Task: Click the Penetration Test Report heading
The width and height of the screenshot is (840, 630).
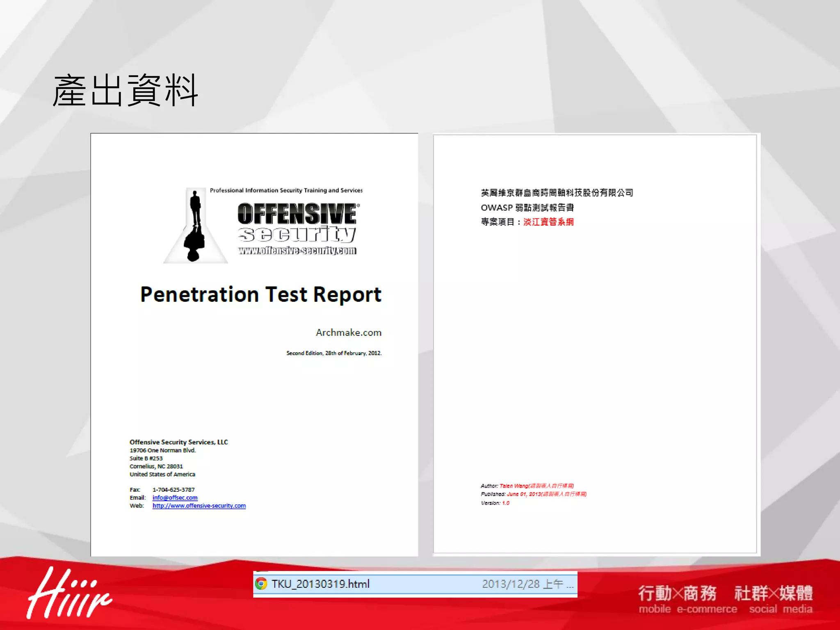Action: (x=261, y=294)
